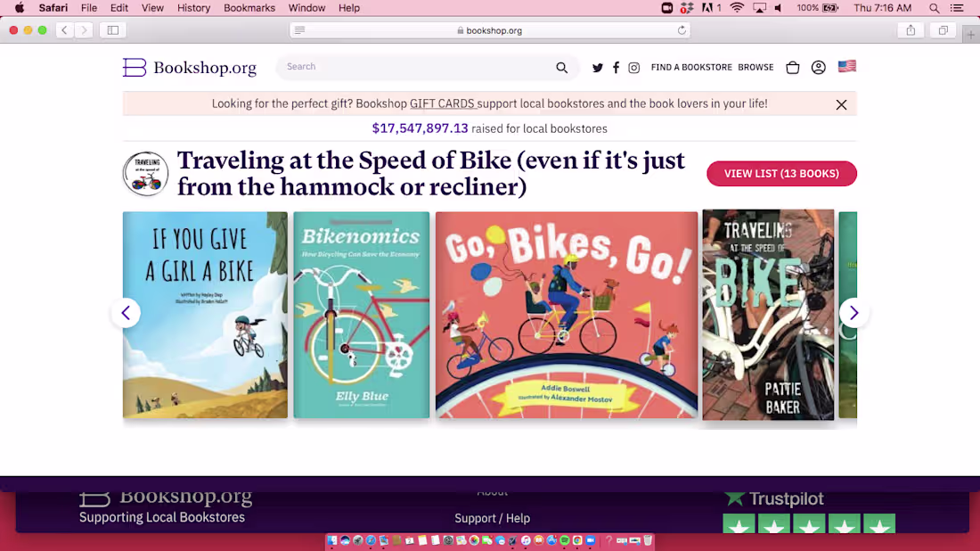Open the volume control in the menu bar
980x551 pixels.
778,8
